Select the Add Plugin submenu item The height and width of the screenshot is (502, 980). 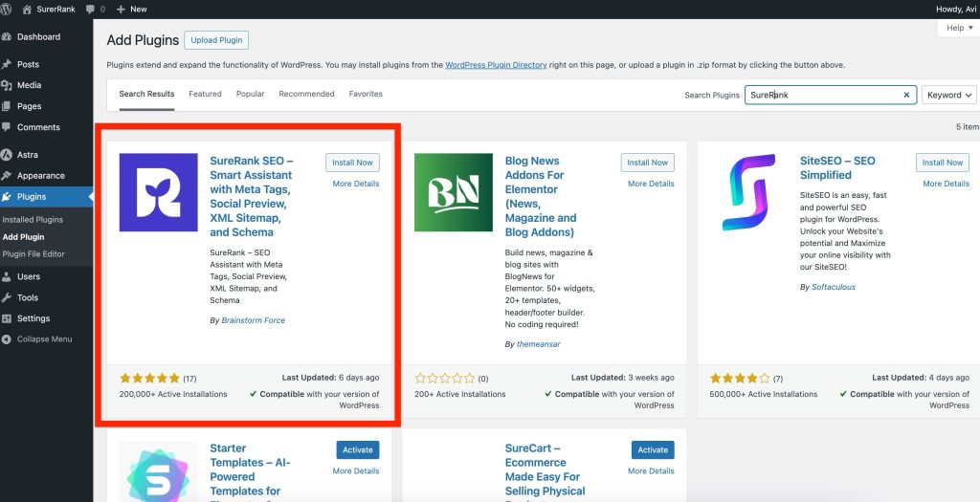pyautogui.click(x=23, y=237)
